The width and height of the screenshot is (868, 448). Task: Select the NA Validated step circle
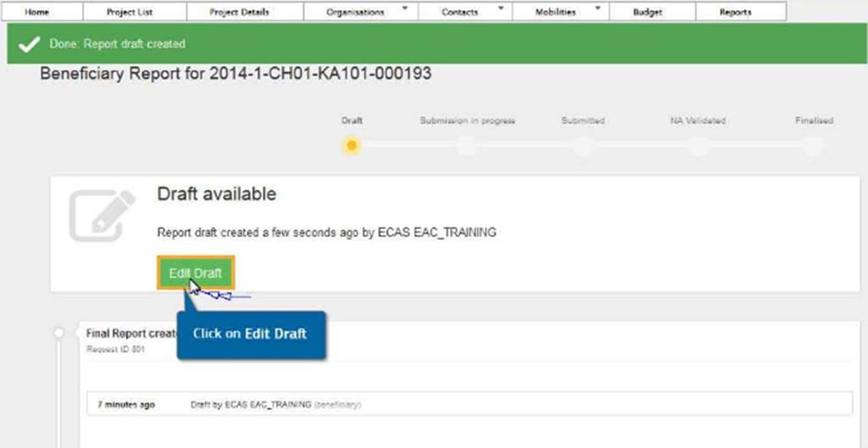(x=698, y=146)
